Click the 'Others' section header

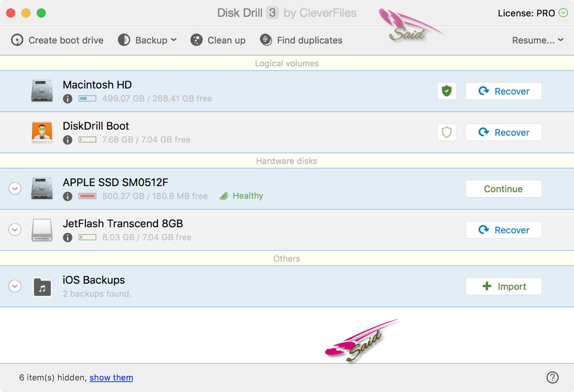[287, 258]
